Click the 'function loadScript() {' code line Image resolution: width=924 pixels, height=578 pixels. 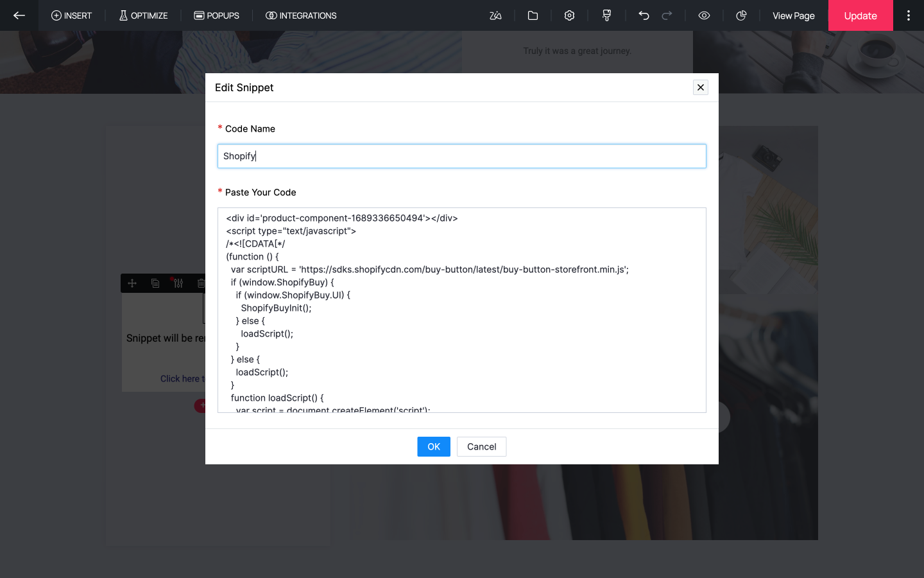coord(277,398)
